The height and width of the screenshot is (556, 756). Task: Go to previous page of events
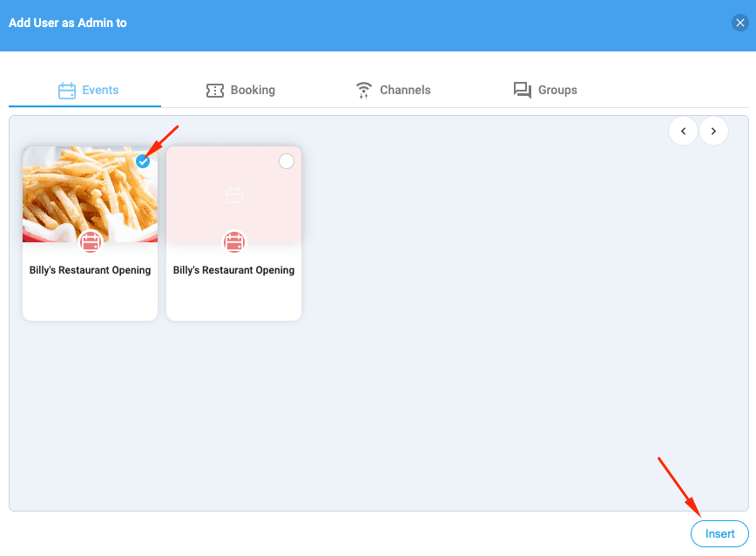pos(683,132)
